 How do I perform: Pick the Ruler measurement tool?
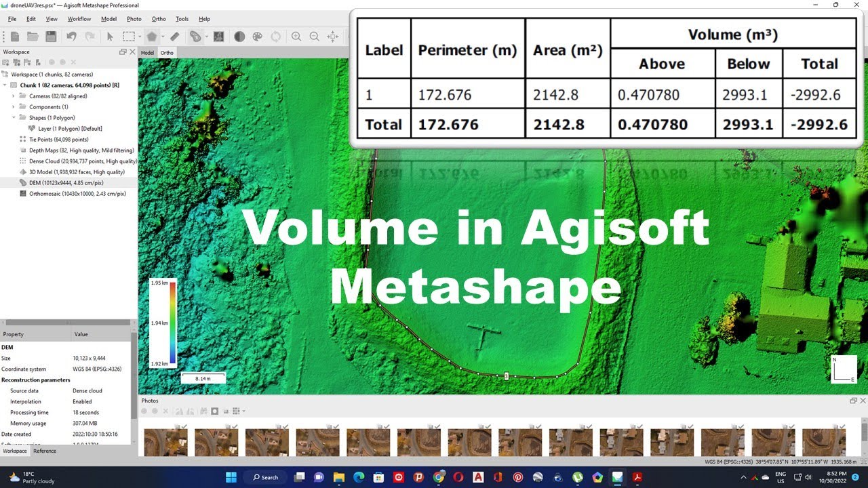point(174,37)
